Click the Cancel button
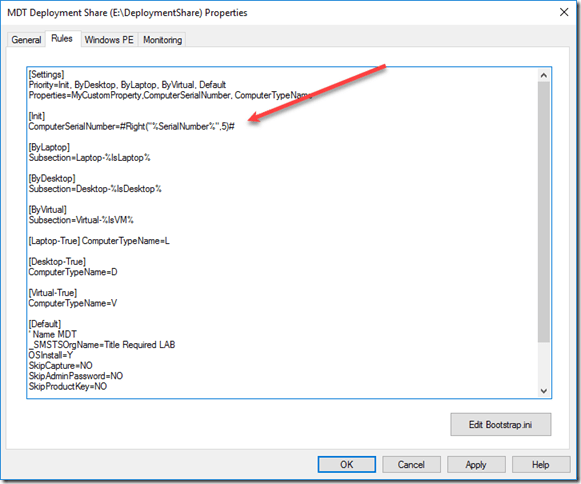581x484 pixels. tap(411, 464)
